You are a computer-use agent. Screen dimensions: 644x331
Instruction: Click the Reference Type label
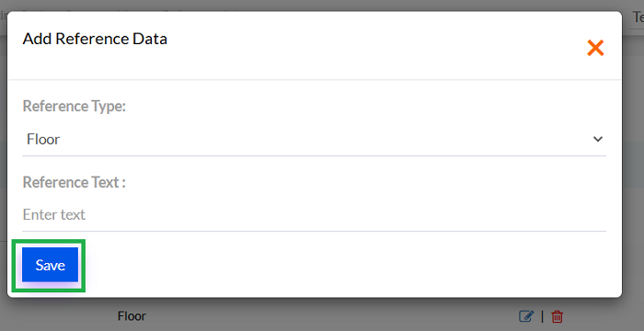(74, 106)
